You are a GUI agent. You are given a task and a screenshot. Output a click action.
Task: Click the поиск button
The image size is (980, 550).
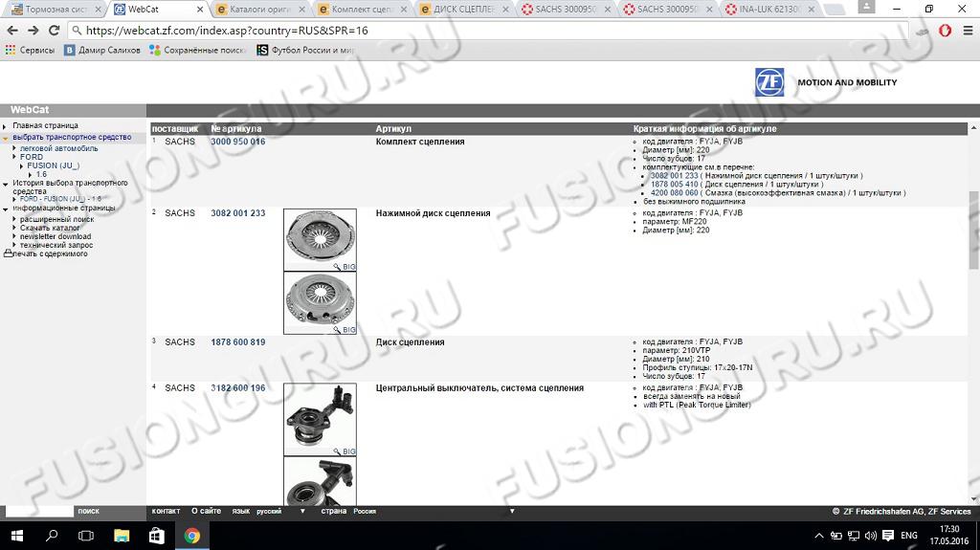[x=88, y=511]
